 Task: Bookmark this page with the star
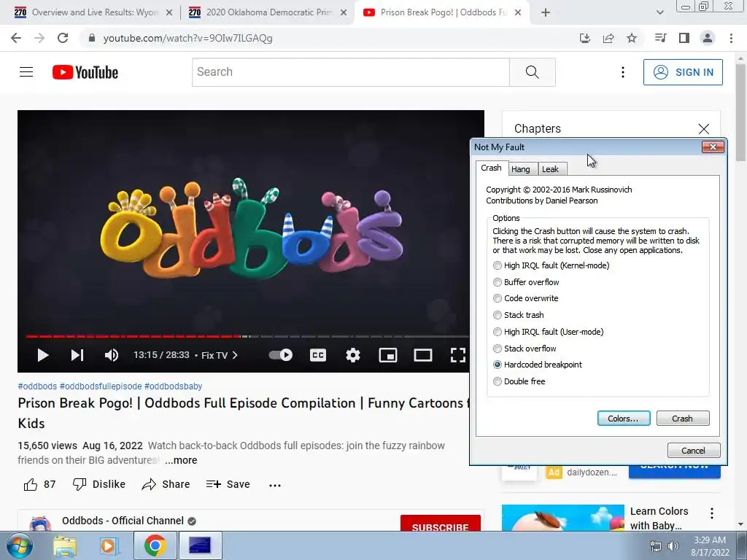[632, 38]
